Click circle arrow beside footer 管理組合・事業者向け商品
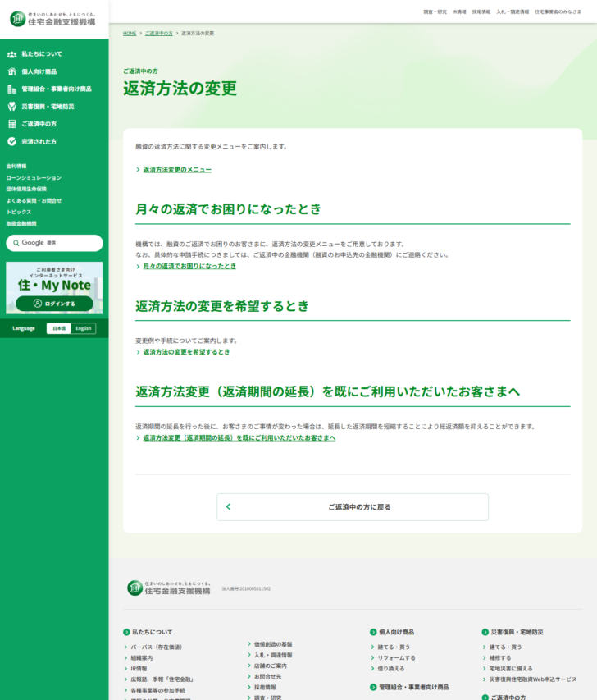This screenshot has width=597, height=700. tap(373, 687)
